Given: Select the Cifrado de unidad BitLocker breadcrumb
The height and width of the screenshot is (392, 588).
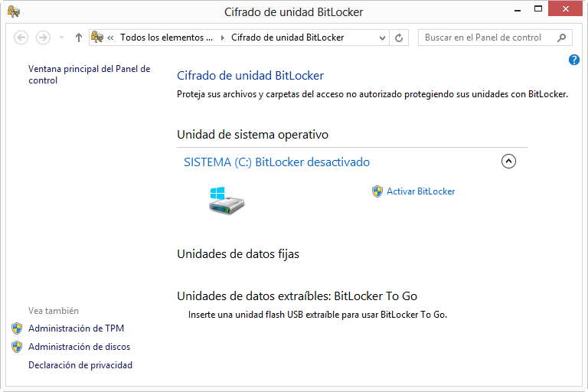Looking at the screenshot, I should [287, 38].
